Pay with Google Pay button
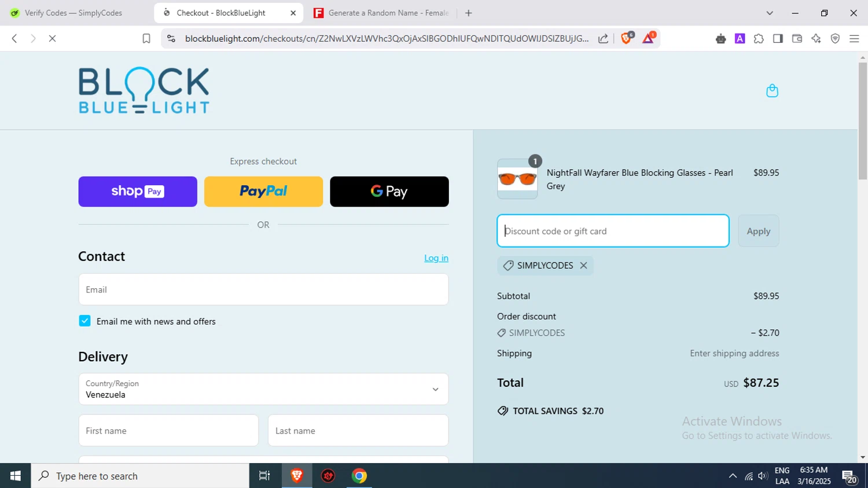This screenshot has height=488, width=868. pos(389,192)
